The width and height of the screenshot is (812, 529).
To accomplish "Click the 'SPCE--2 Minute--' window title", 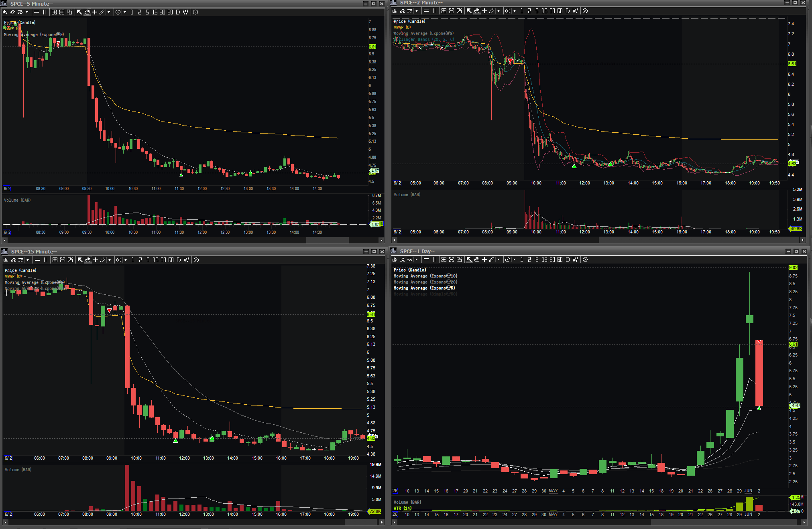I will coord(421,2).
